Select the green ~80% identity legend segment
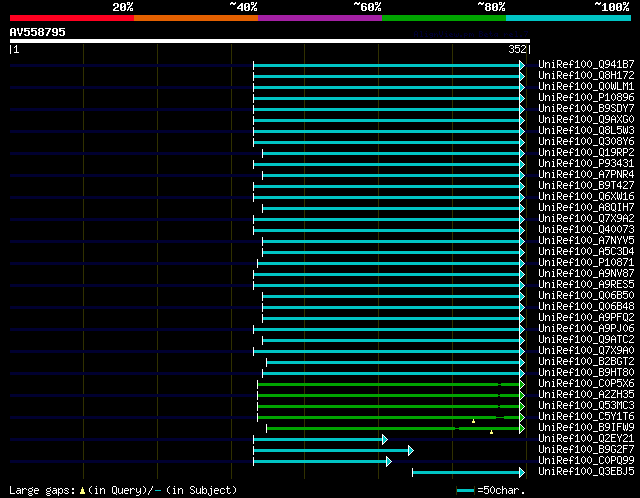640x498 pixels. point(444,18)
